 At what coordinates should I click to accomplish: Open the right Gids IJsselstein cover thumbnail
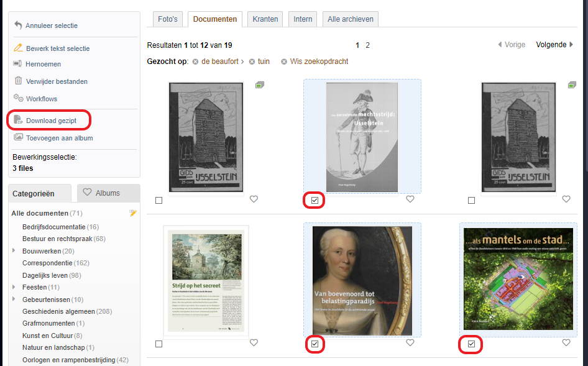point(518,137)
